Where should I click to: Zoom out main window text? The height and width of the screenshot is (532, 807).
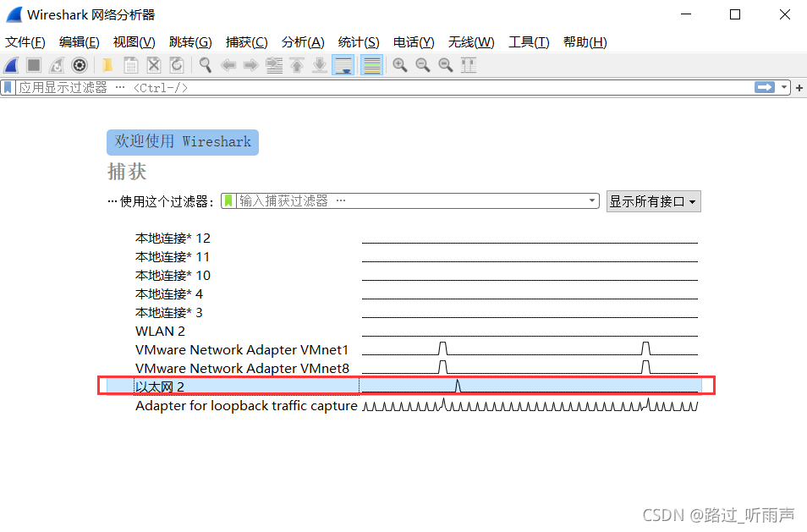click(x=423, y=65)
